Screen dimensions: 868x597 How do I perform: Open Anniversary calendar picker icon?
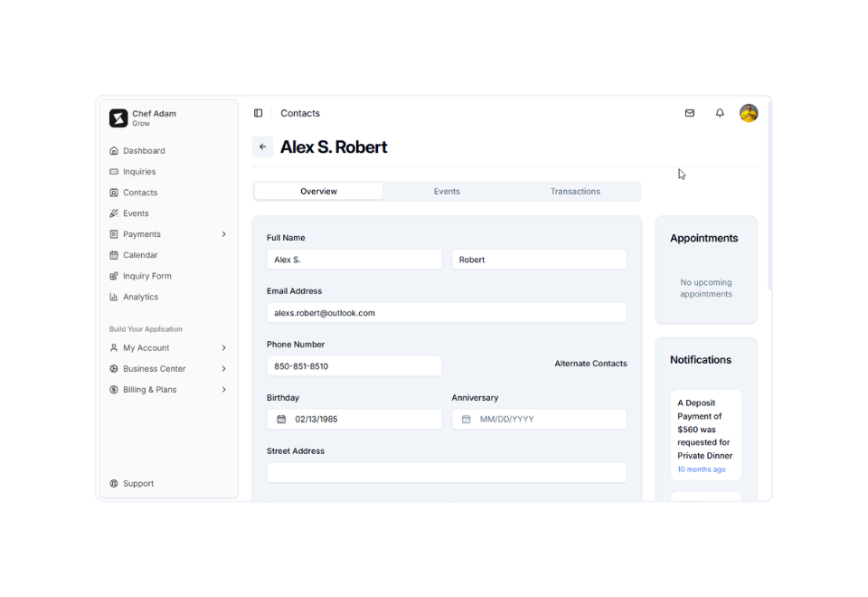pyautogui.click(x=467, y=419)
